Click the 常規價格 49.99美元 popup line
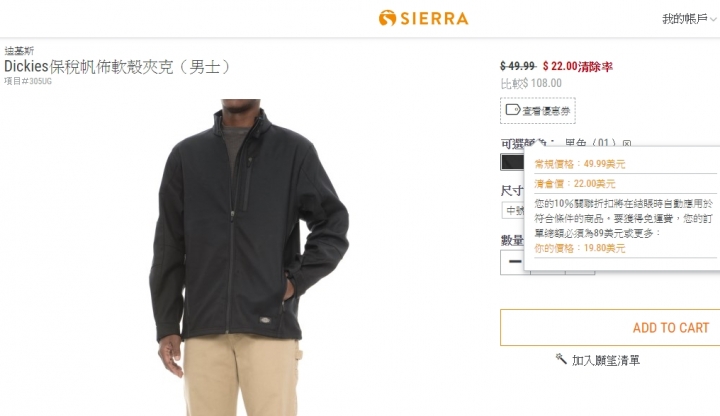The width and height of the screenshot is (720, 416). tap(579, 164)
